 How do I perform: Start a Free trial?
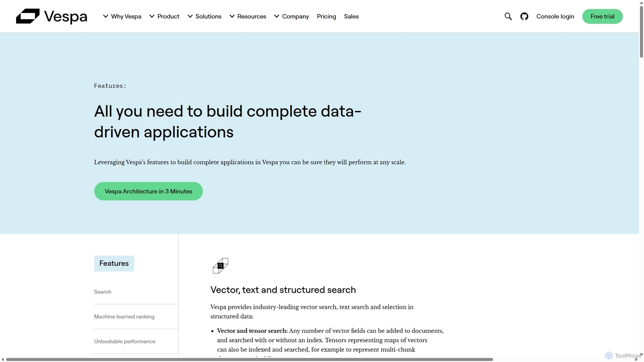point(602,17)
